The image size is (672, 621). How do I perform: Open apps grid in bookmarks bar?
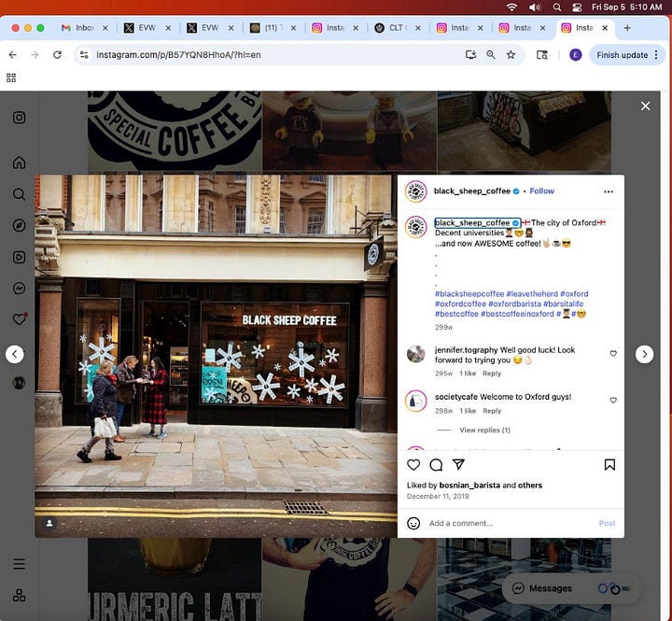pyautogui.click(x=11, y=78)
